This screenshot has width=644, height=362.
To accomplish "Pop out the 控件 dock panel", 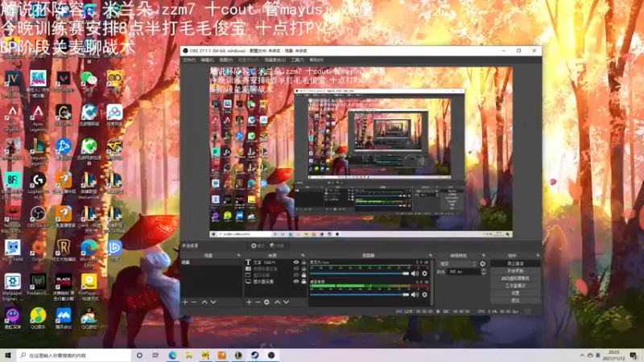I will (538, 255).
